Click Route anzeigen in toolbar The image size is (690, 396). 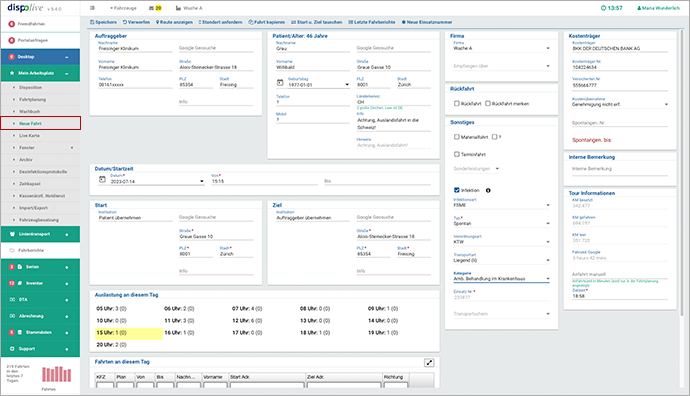click(174, 22)
